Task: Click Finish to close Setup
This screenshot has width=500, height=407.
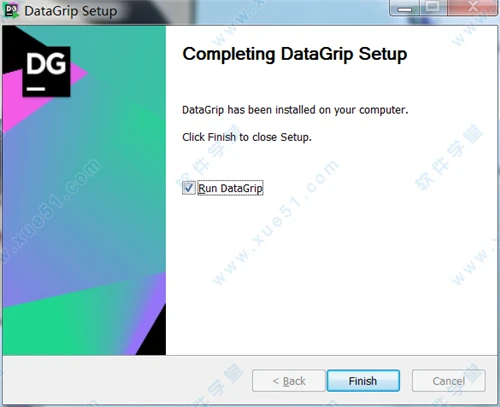Action: [363, 380]
